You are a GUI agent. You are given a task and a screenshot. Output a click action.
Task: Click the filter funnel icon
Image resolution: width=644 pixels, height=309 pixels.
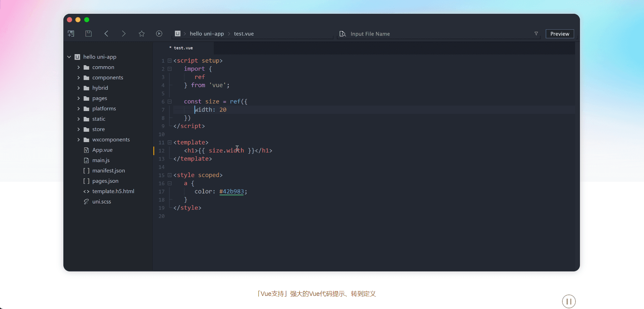tap(536, 33)
